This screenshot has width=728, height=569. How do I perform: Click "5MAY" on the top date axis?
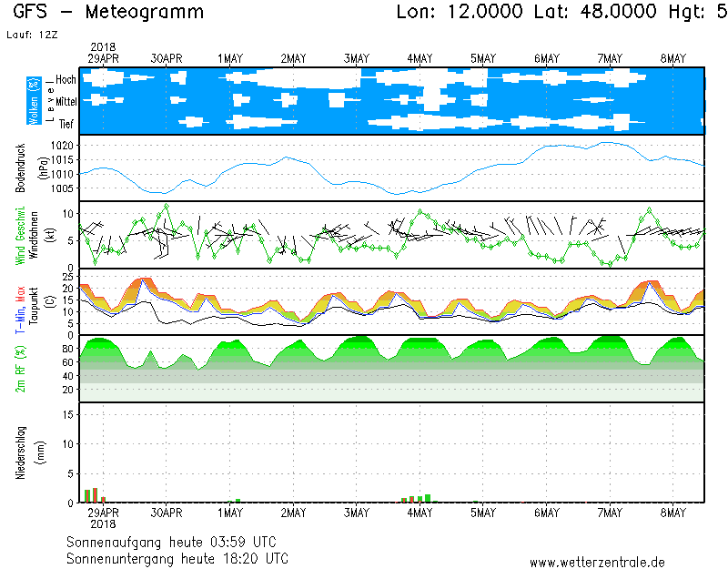[483, 59]
